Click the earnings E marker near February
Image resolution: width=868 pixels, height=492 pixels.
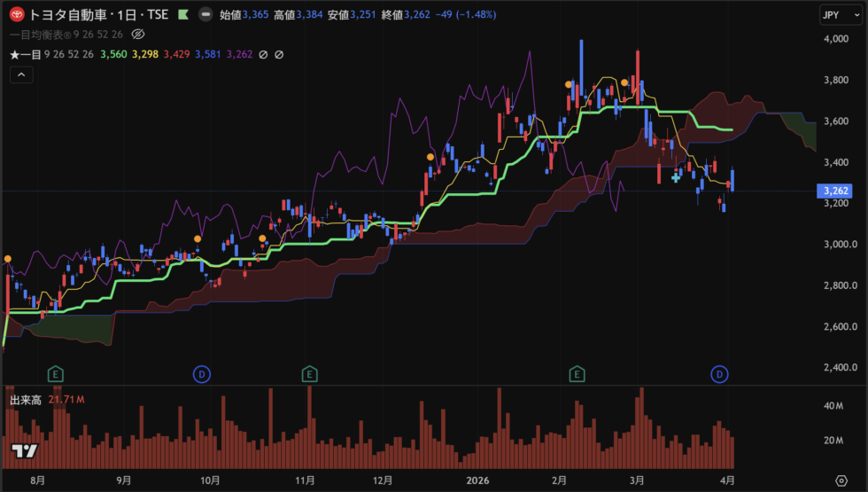coord(577,375)
